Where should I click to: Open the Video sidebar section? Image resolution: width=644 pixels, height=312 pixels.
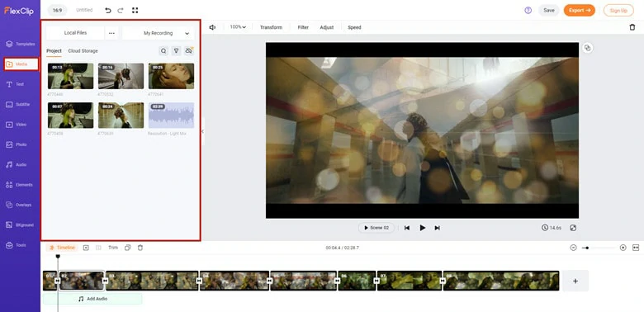(x=17, y=125)
